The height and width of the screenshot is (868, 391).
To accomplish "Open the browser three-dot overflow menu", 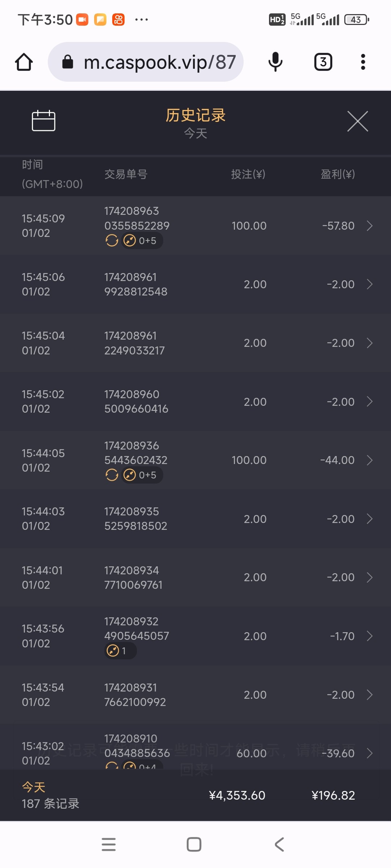I will point(363,62).
